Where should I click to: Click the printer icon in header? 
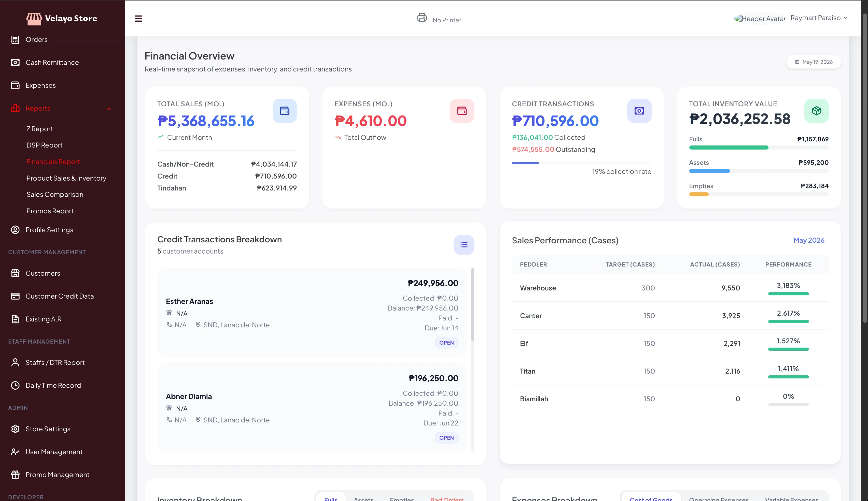click(x=422, y=18)
